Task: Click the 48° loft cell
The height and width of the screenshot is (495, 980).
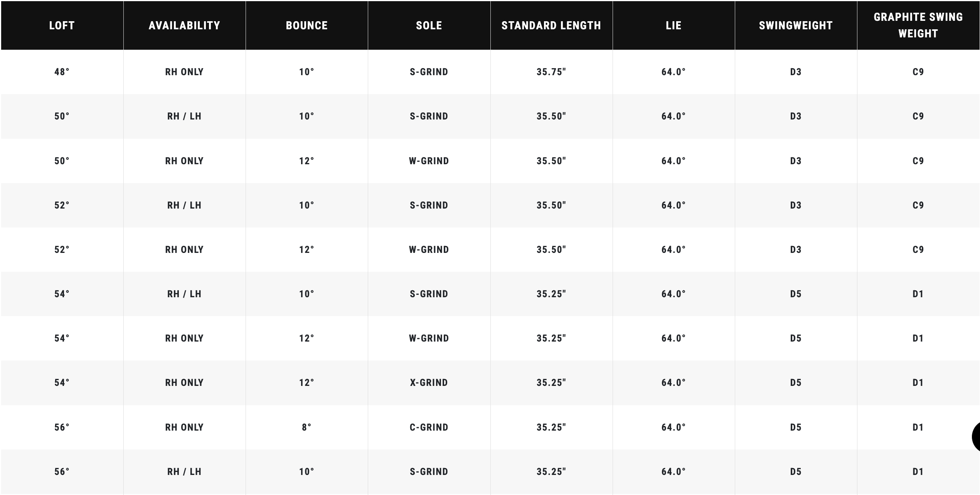Action: pyautogui.click(x=62, y=72)
